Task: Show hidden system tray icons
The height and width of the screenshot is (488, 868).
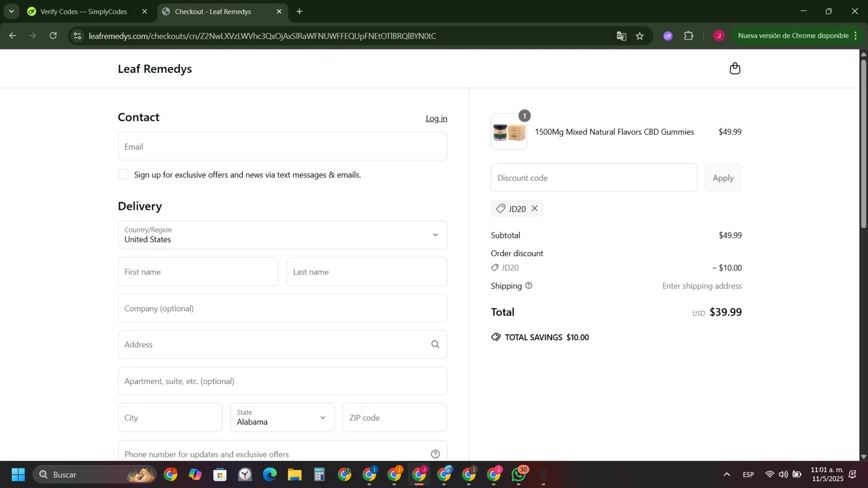Action: (727, 475)
